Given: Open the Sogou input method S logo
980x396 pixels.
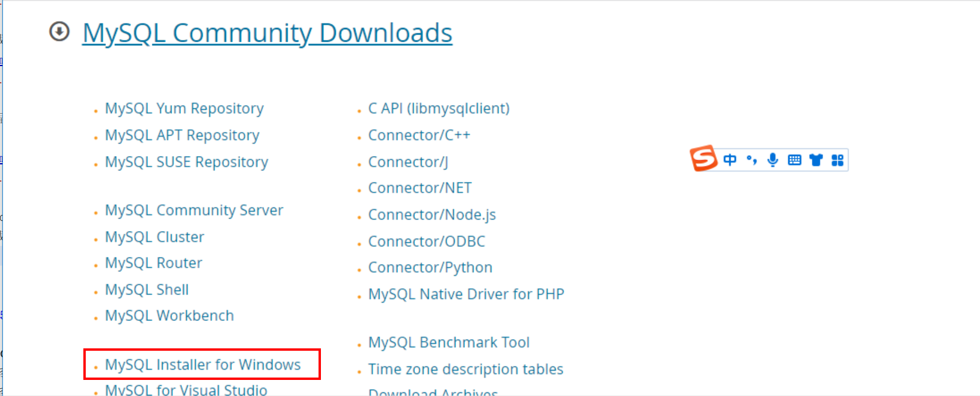Looking at the screenshot, I should click(x=704, y=158).
